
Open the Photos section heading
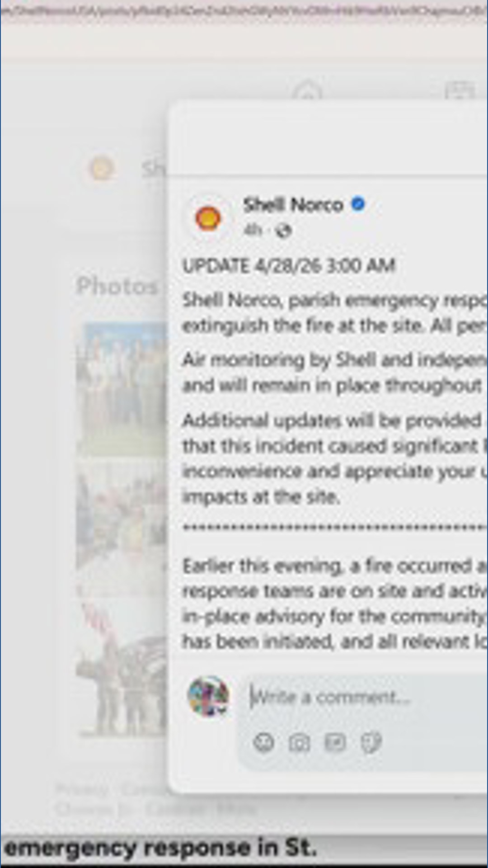117,286
